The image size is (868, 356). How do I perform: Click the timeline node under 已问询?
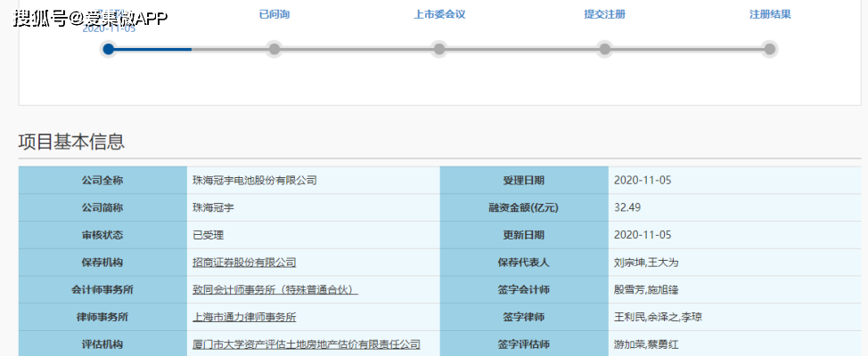[274, 49]
